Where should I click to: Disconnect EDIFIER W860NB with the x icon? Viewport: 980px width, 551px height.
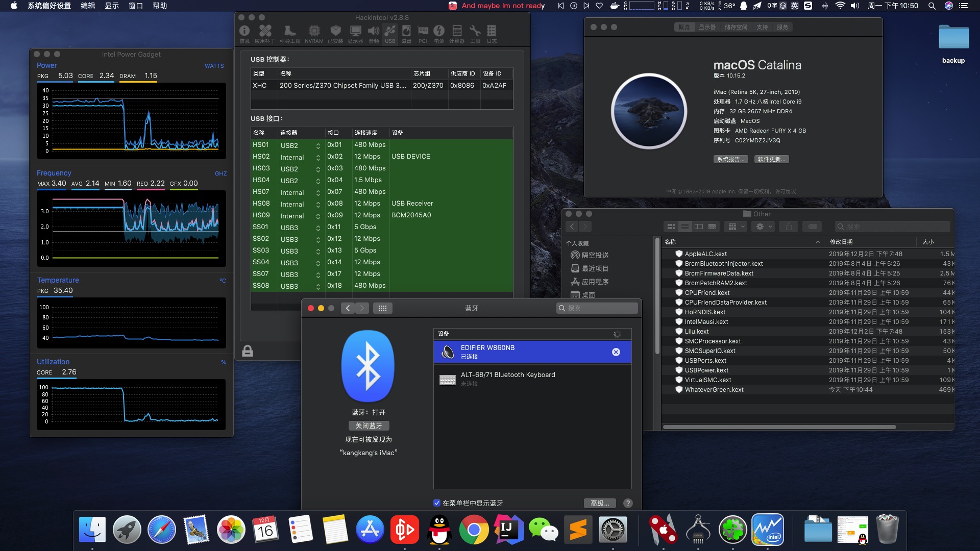point(616,352)
